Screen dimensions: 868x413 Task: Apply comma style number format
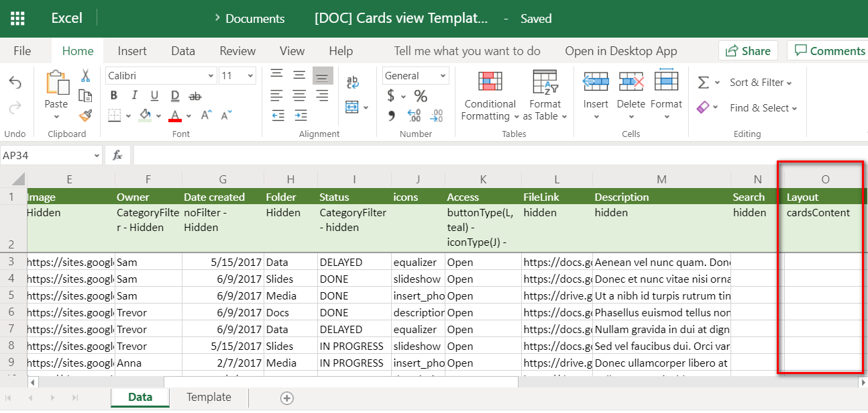[x=392, y=116]
